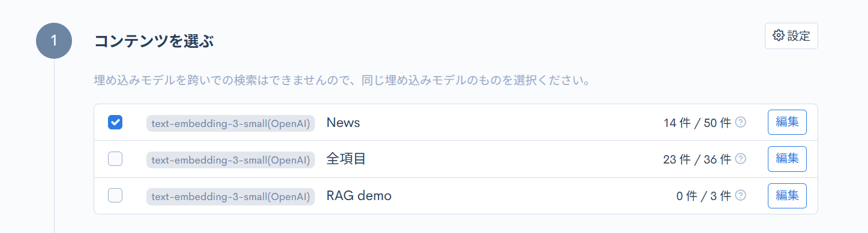Uncheck the News content checkbox

click(x=115, y=122)
